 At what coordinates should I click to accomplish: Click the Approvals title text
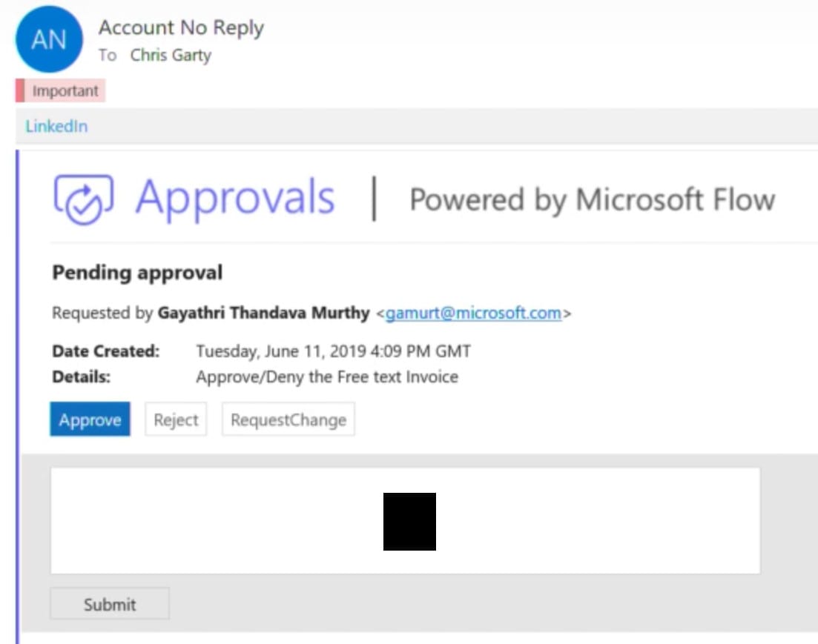(235, 198)
